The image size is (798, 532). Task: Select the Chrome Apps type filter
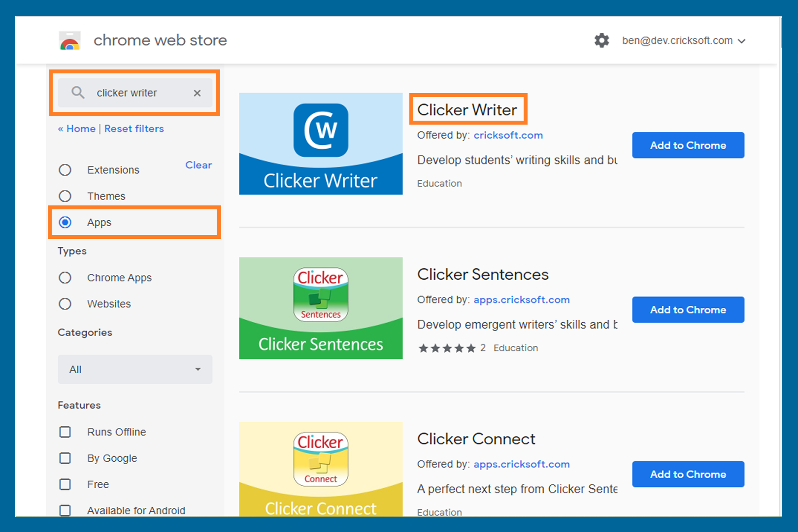(x=65, y=278)
